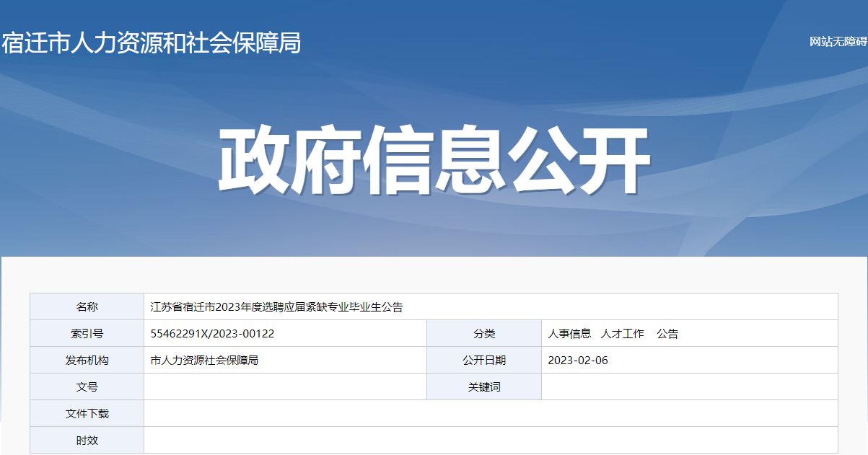868x455 pixels.
Task: Click the 宿迁市人力资源和社会保障局 site title
Action: click(x=151, y=43)
